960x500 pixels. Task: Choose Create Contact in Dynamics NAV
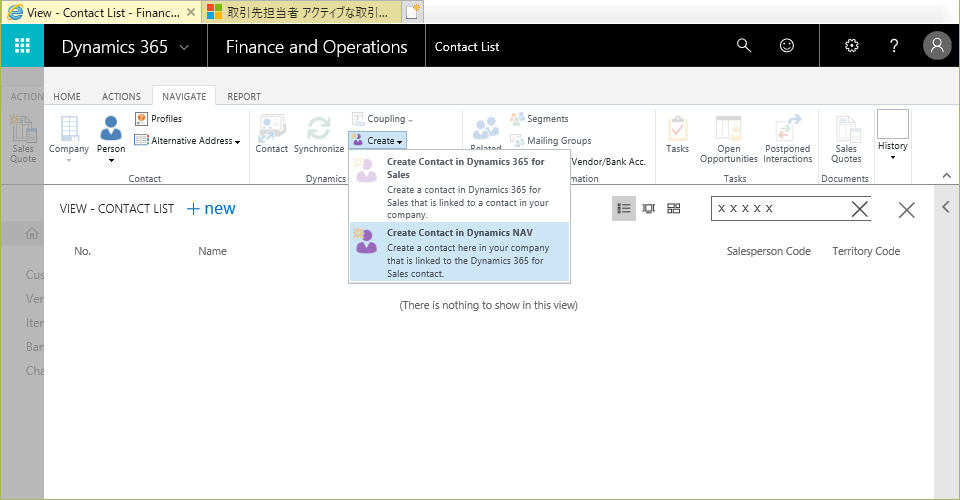[x=460, y=252]
